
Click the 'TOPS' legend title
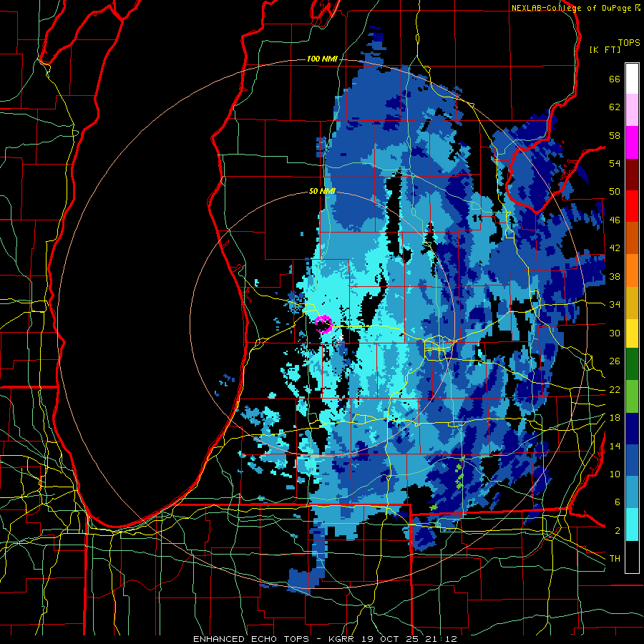(x=629, y=42)
